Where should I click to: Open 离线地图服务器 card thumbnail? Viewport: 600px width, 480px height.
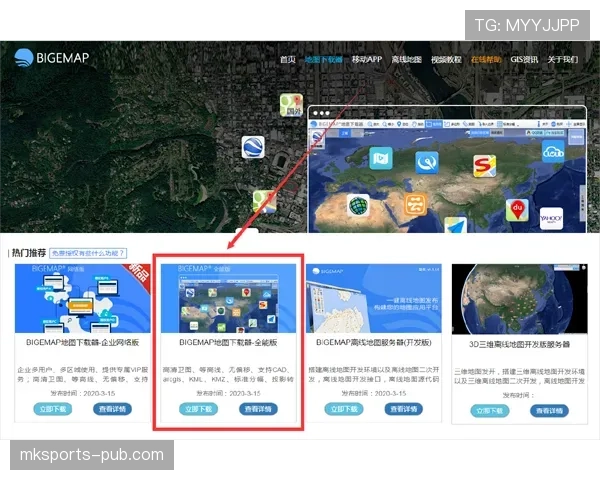click(374, 298)
